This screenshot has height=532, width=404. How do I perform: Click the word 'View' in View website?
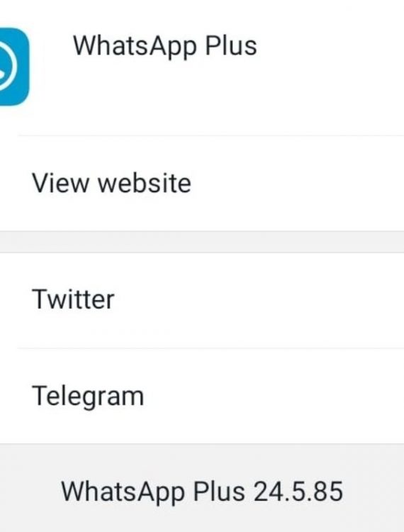pyautogui.click(x=60, y=183)
